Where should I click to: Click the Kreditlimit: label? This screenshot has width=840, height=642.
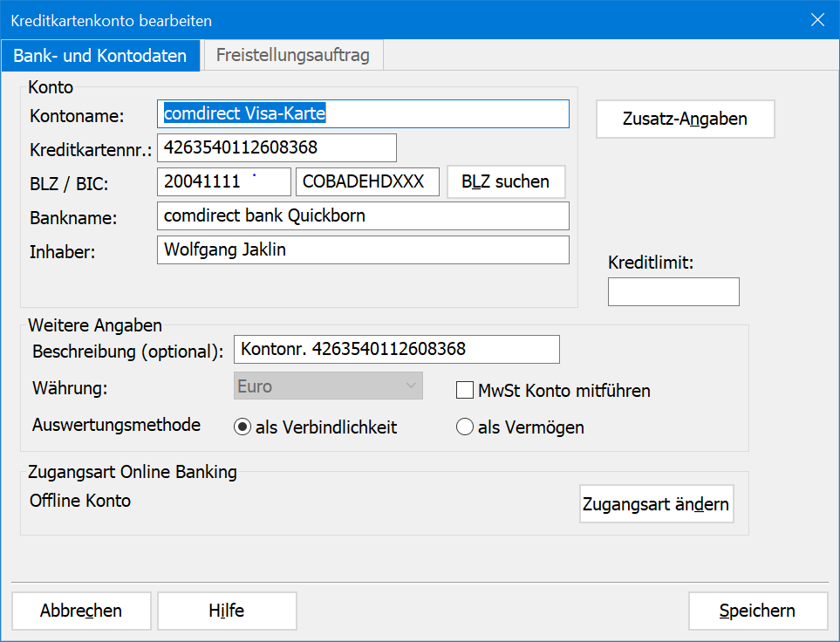[x=651, y=263]
